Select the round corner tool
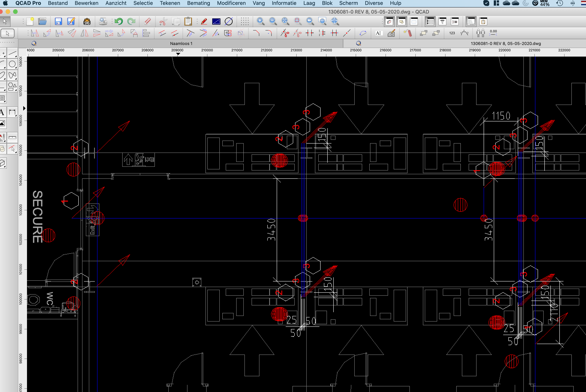Image resolution: width=586 pixels, height=392 pixels. point(268,33)
